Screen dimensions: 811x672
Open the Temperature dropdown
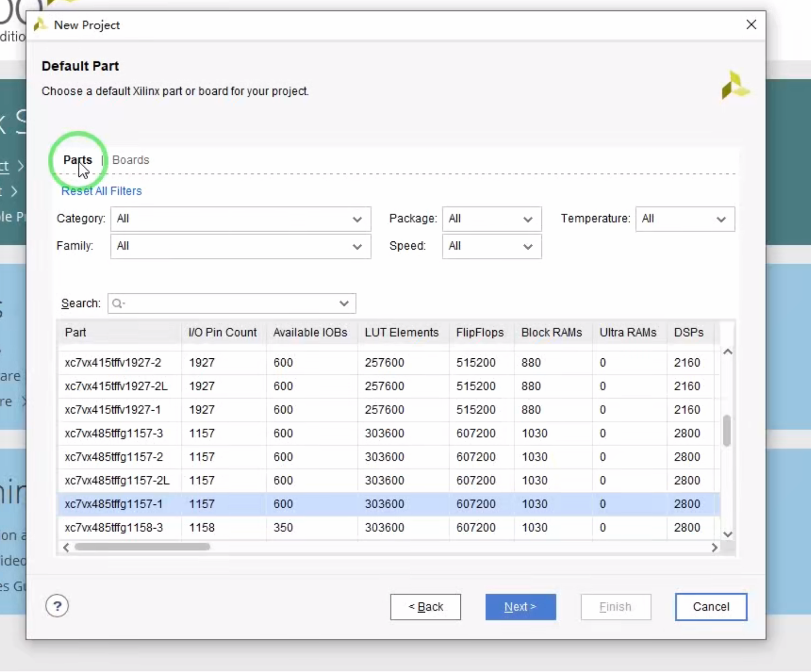pos(685,219)
